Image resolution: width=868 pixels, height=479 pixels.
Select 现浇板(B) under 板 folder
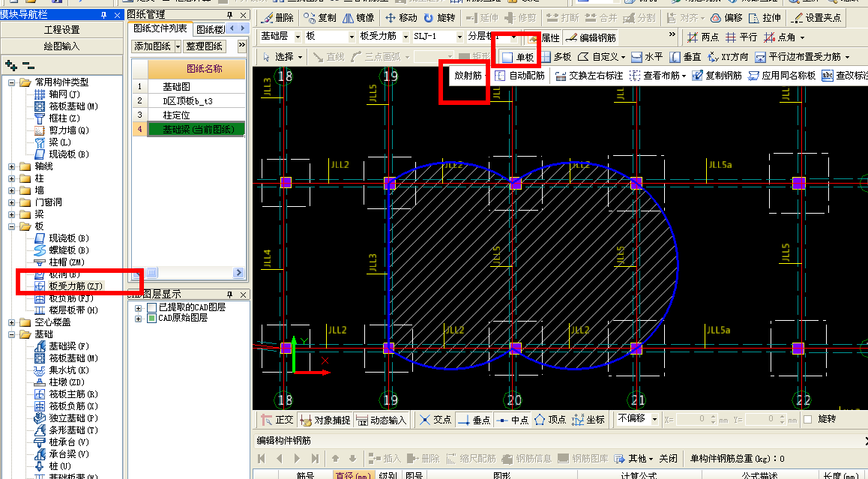tap(62, 238)
